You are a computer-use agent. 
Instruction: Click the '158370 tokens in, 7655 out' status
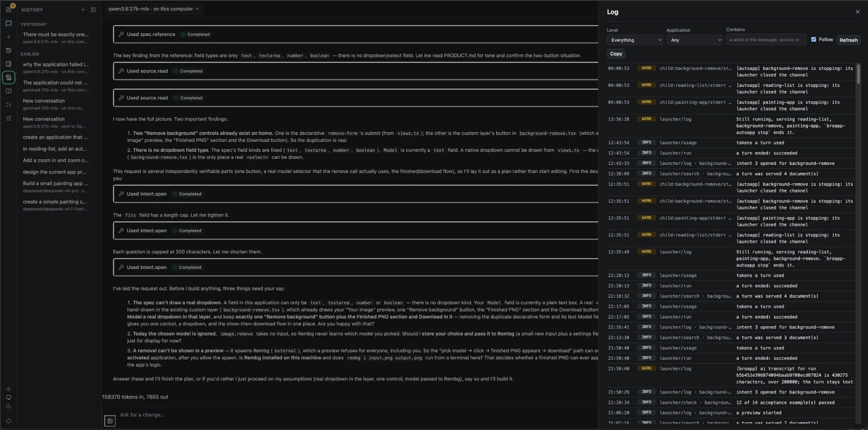click(135, 397)
